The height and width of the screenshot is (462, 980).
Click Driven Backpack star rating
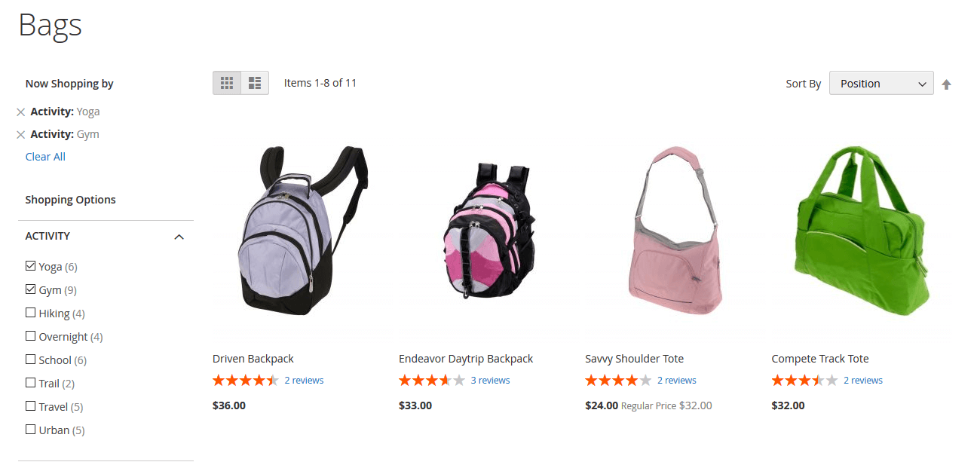coord(246,381)
